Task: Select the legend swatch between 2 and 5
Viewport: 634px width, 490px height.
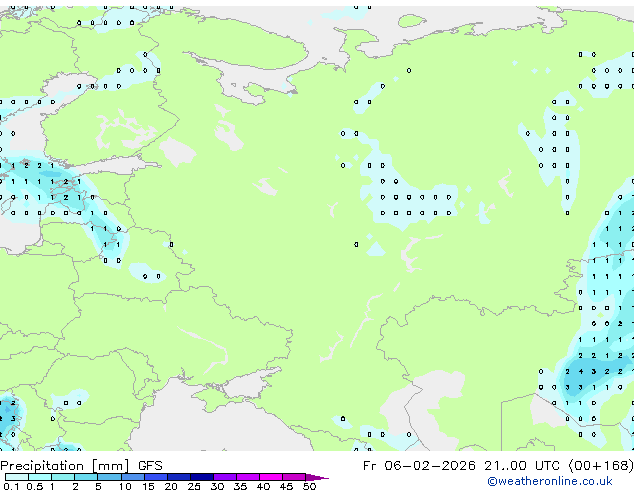Action: [86, 477]
